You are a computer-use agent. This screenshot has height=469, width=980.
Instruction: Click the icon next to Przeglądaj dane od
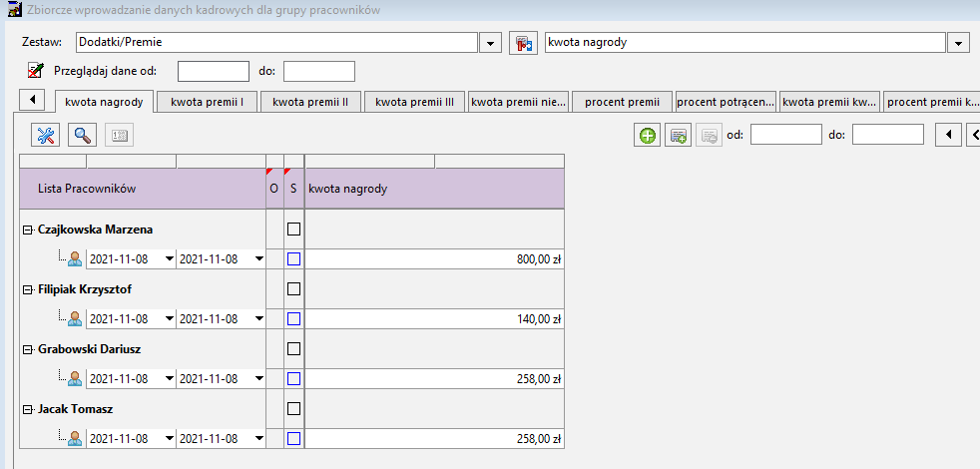tap(36, 70)
